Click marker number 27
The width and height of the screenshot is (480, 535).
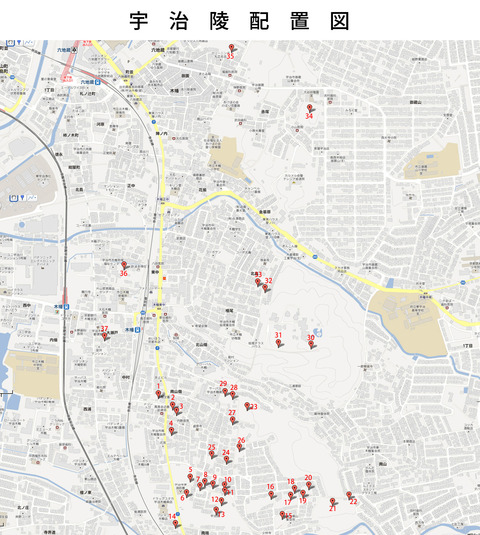[x=233, y=420]
